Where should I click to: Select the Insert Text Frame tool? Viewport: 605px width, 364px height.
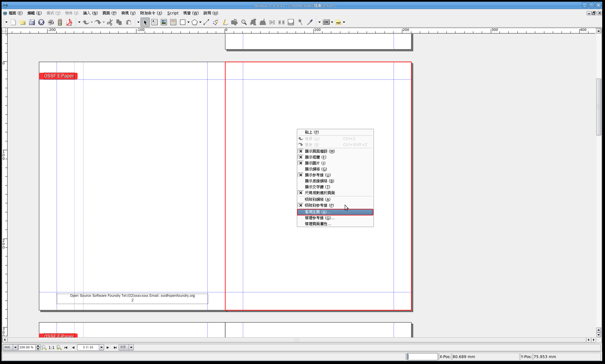click(x=154, y=22)
